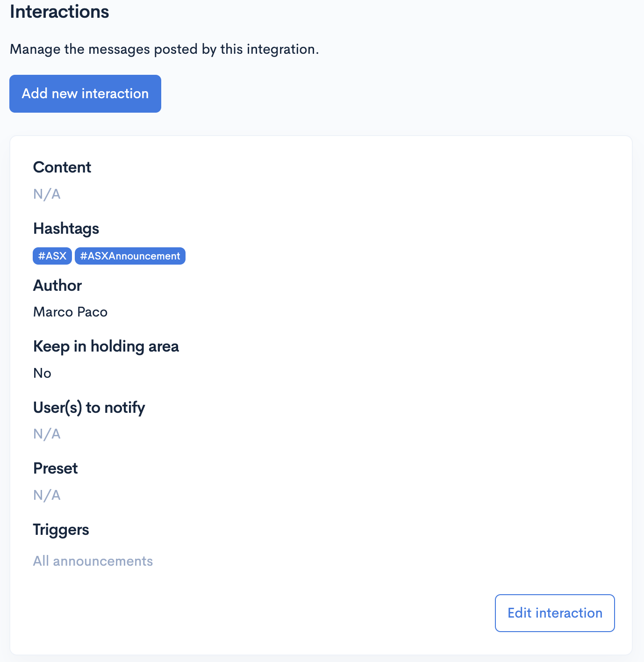Click the manage messages description text
Viewport: 644px width, 662px height.
click(x=165, y=49)
